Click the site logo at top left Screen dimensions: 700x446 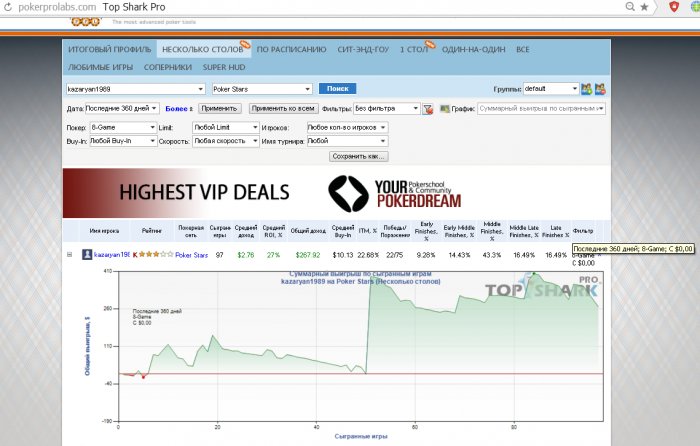click(85, 21)
